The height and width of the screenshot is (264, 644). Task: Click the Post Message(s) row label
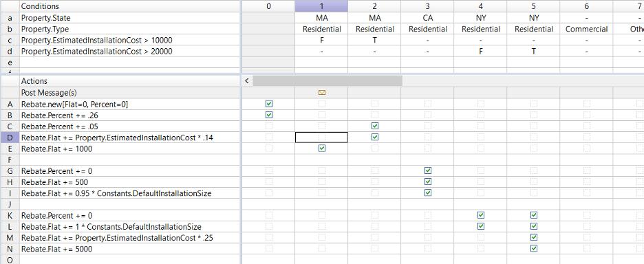49,93
